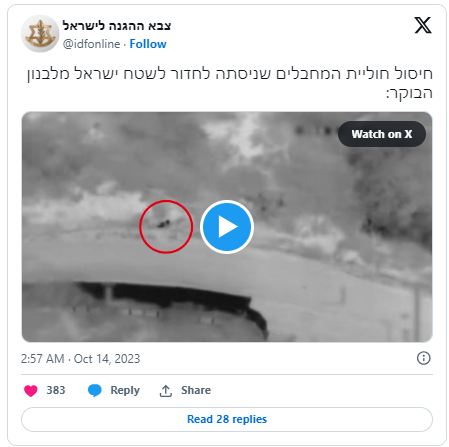Image resolution: width=449 pixels, height=447 pixels.
Task: Open the X logo link
Action: tap(423, 25)
